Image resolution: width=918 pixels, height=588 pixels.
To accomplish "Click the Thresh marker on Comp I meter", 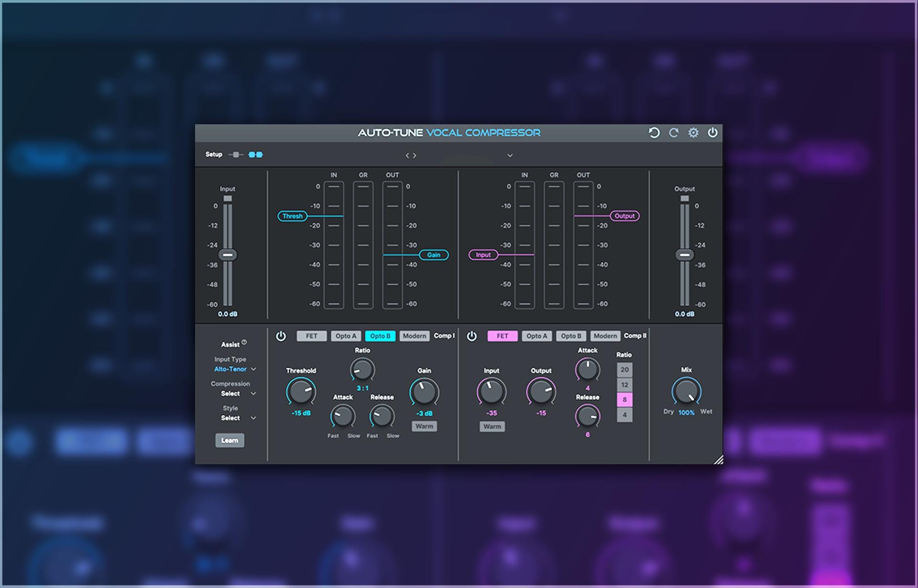I will tap(292, 216).
